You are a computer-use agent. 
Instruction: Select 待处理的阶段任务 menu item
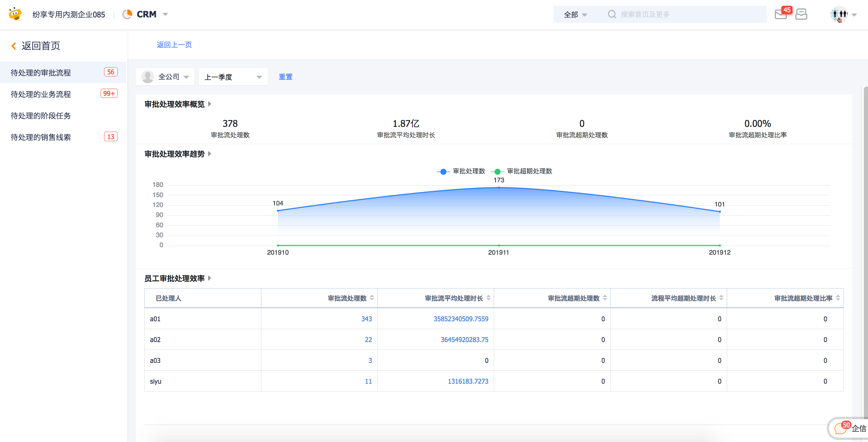point(63,115)
